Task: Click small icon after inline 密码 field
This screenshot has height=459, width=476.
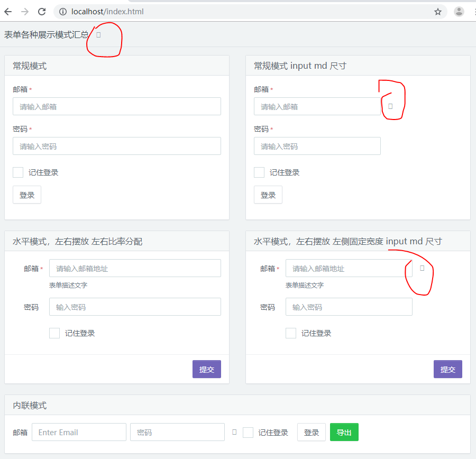Action: pyautogui.click(x=234, y=432)
